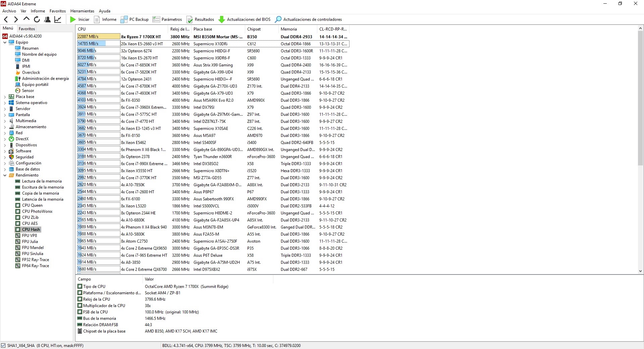Click the results list scrollbar up arrow

(x=640, y=29)
